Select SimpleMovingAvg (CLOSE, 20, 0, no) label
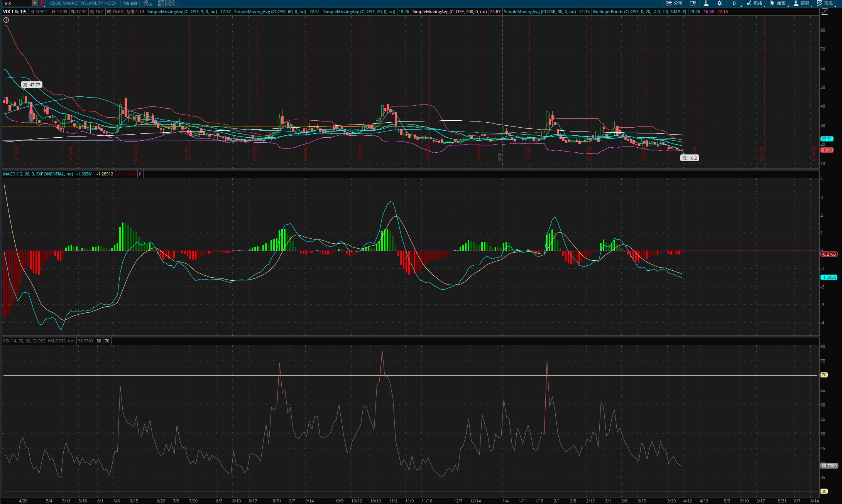The width and height of the screenshot is (842, 504). 359,12
